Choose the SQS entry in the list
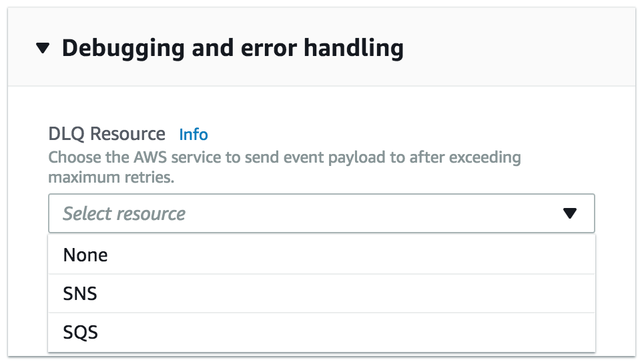 80,332
